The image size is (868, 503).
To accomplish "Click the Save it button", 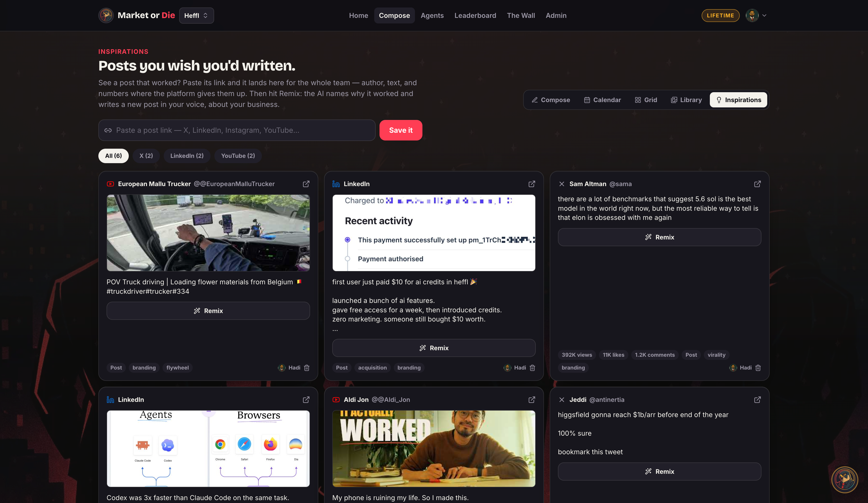I will tap(400, 130).
